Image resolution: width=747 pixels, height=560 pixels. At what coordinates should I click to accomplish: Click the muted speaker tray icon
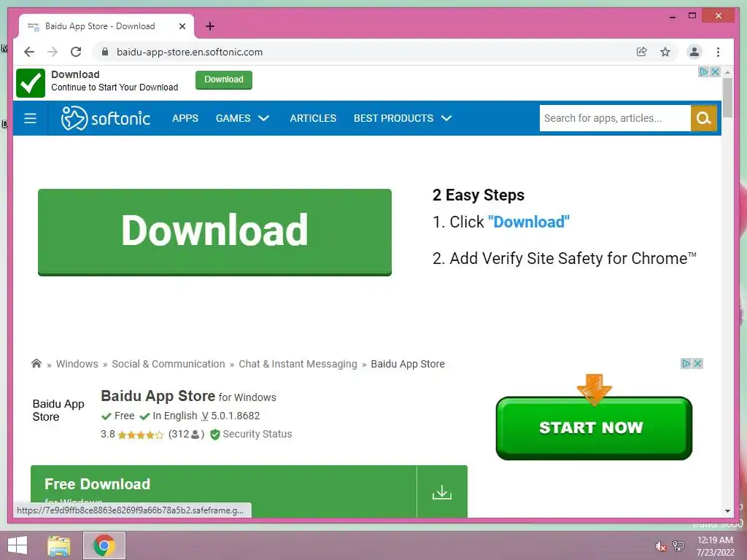[x=660, y=546]
